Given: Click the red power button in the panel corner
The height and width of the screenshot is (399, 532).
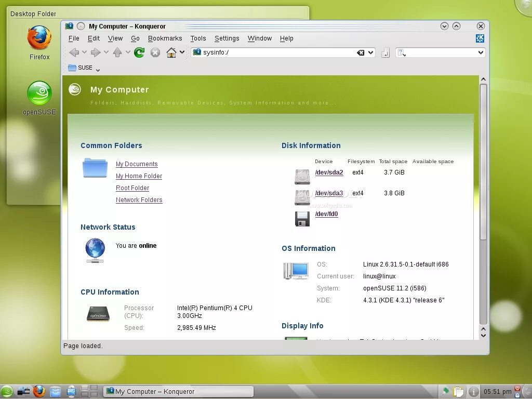Looking at the screenshot, I should click(517, 388).
